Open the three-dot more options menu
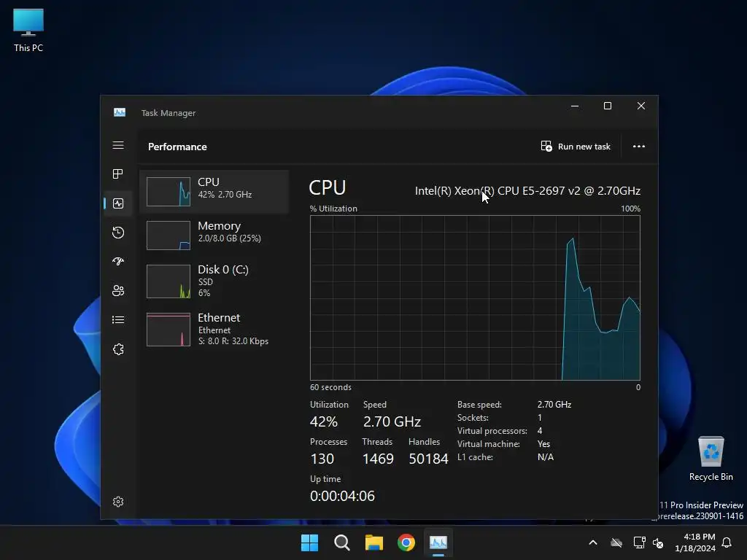Image resolution: width=747 pixels, height=560 pixels. point(639,146)
